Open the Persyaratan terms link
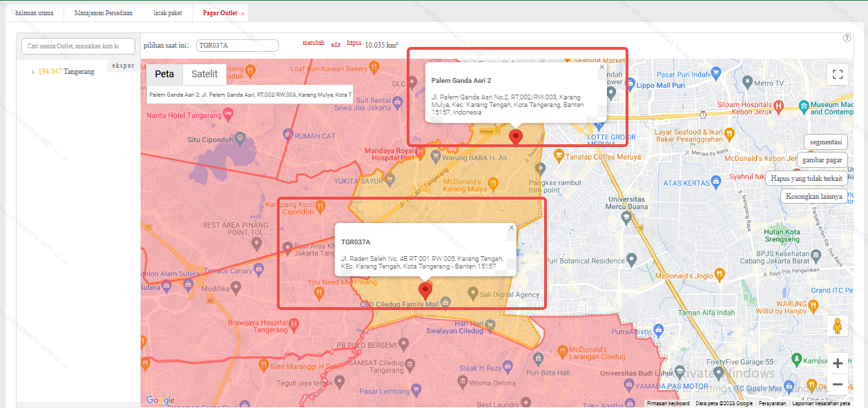Viewport: 868px width, 408px height. [772, 403]
